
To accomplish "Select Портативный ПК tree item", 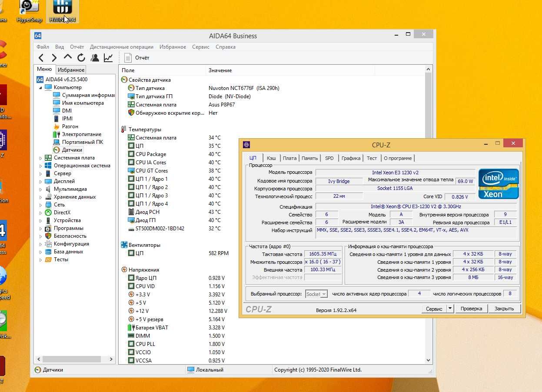I will pyautogui.click(x=78, y=142).
